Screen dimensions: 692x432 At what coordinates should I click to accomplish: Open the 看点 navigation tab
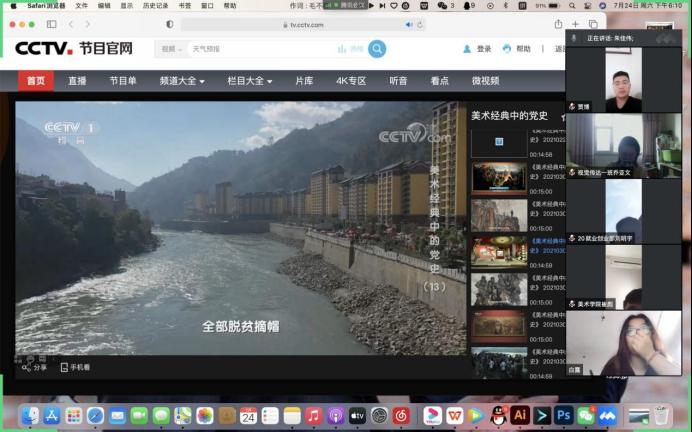click(x=440, y=81)
